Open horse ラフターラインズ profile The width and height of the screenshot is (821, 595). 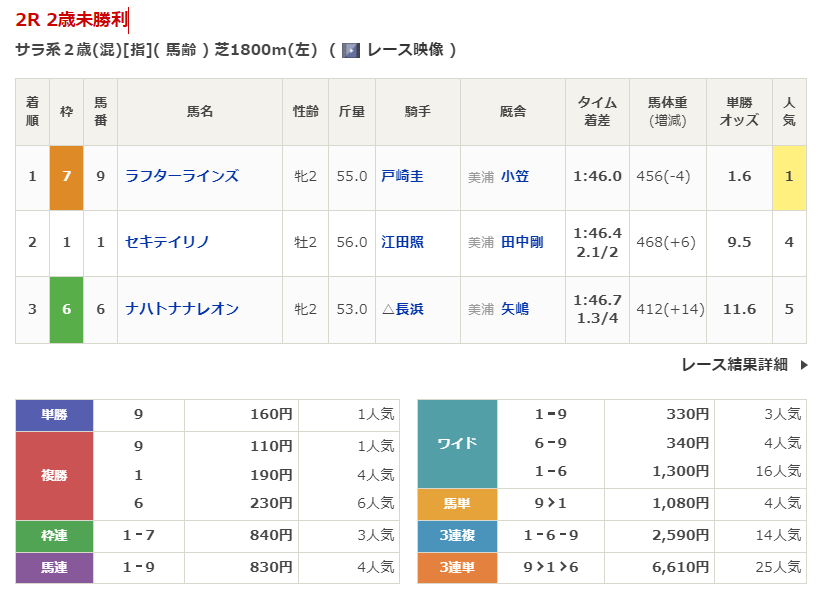coord(182,176)
